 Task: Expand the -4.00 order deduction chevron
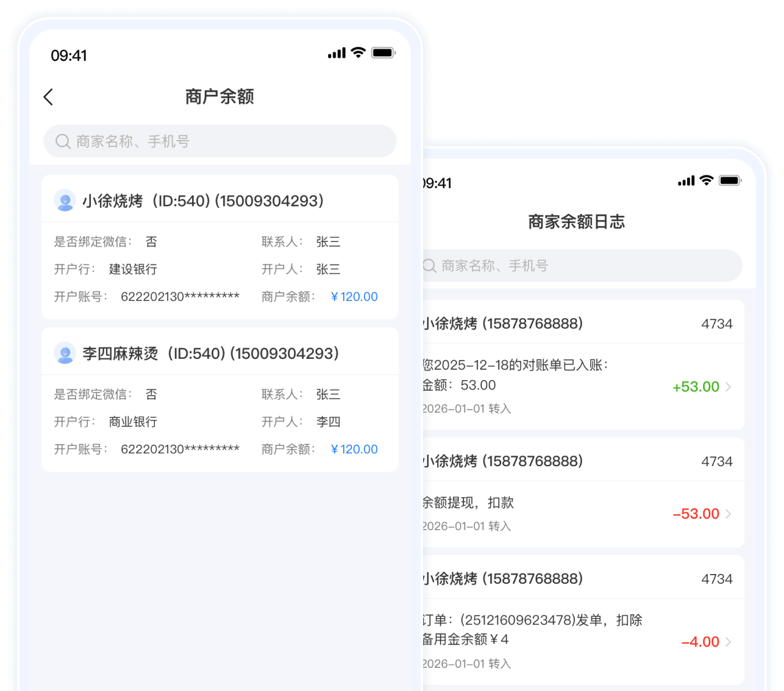[x=728, y=642]
